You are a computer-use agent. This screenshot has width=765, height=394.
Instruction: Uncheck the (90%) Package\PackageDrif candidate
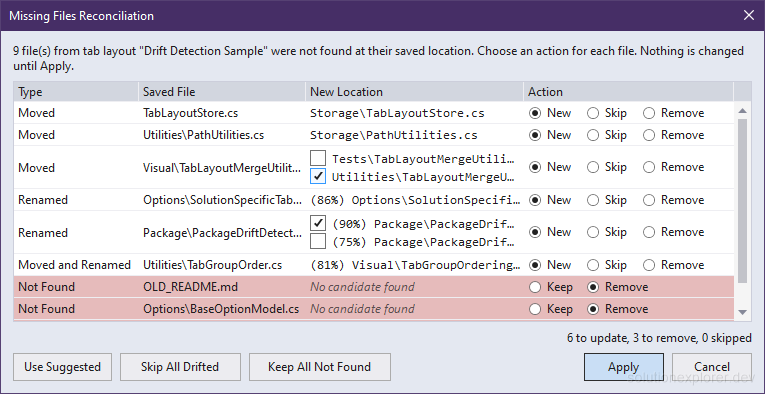point(318,223)
